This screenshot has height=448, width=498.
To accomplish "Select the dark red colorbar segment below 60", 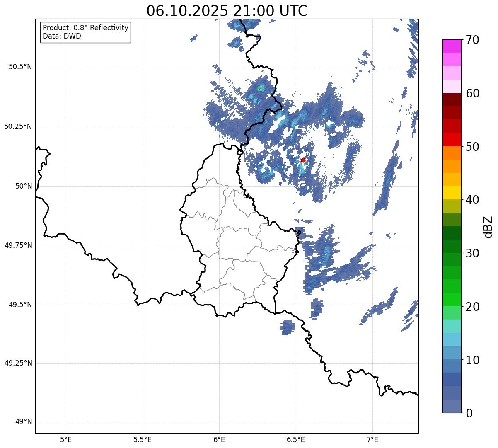I will 452,99.
